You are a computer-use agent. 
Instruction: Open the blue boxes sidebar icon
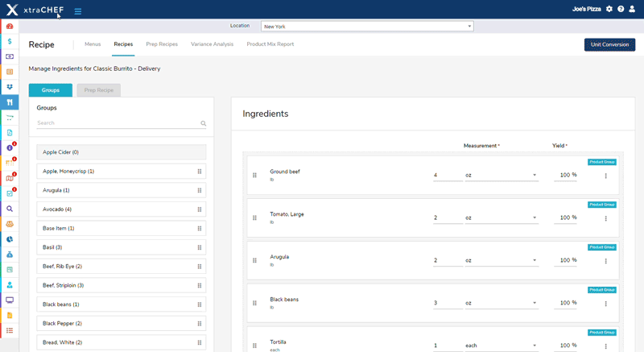point(10,87)
